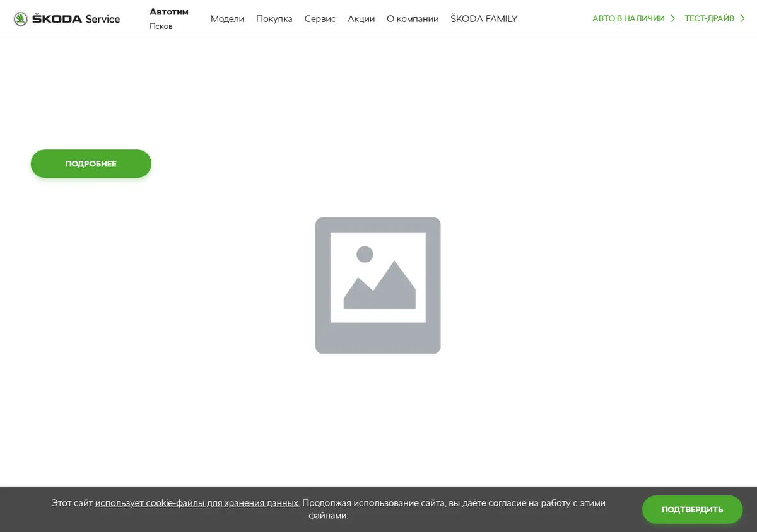Click the Псков city label
Screen dimensions: 757x532
point(161,26)
